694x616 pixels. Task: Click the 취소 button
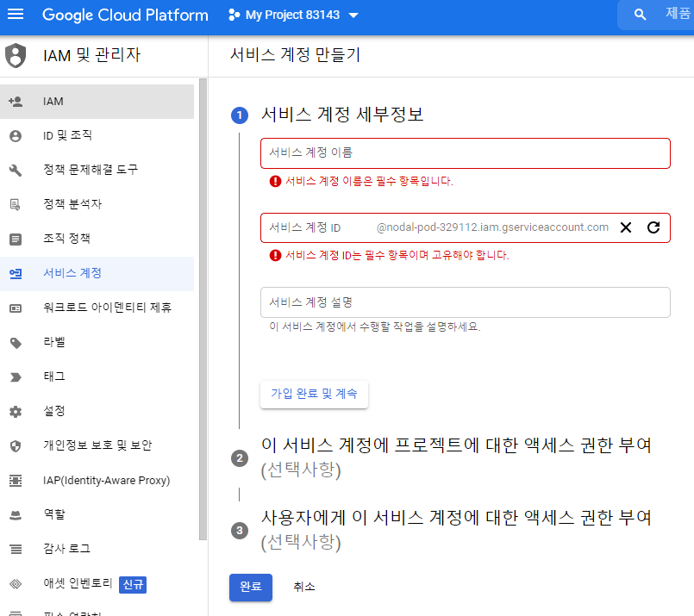pos(304,588)
